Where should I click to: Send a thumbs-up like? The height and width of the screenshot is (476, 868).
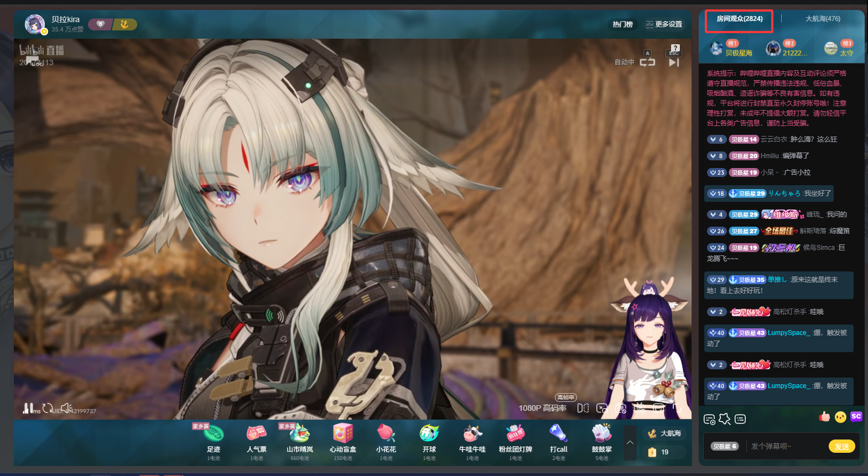(x=825, y=416)
